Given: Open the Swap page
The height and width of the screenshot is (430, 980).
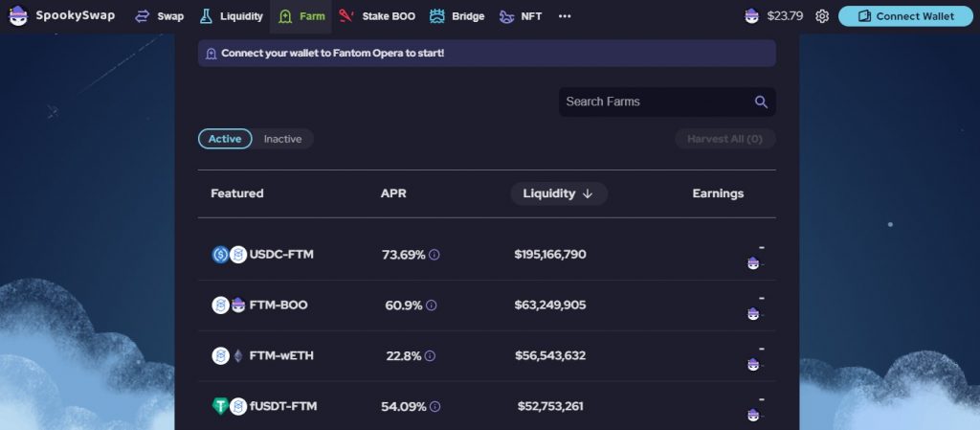Looking at the screenshot, I should click(160, 16).
